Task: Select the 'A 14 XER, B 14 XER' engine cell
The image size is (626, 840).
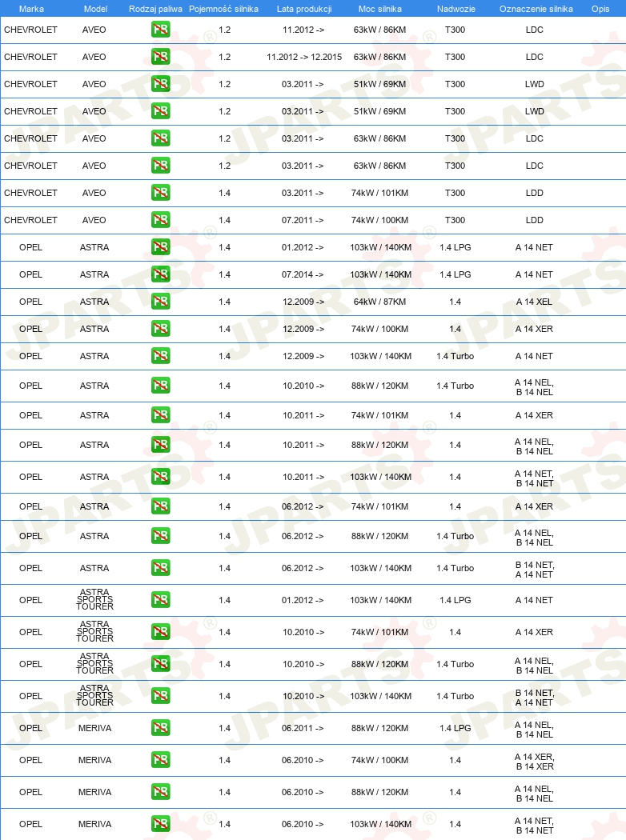Action: tap(535, 762)
